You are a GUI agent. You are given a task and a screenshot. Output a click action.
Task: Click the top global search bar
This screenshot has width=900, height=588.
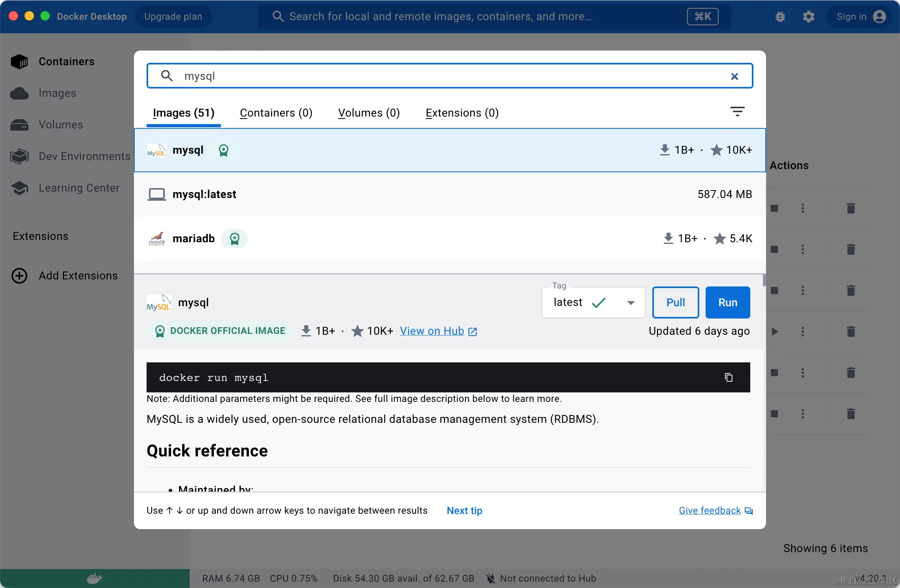(x=494, y=17)
